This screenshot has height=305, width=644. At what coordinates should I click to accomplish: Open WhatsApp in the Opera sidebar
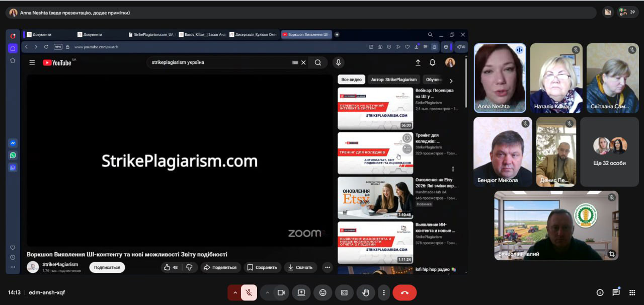coord(13,155)
